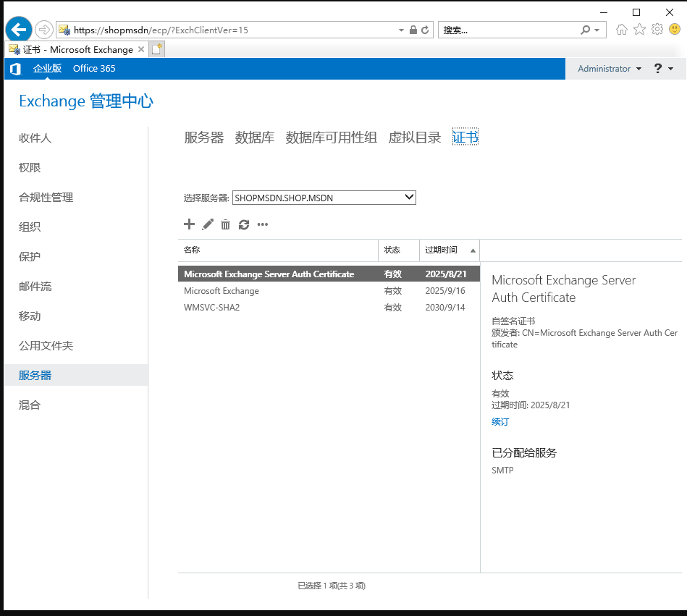687x616 pixels.
Task: Switch to Office 365 tab
Action: [x=94, y=68]
